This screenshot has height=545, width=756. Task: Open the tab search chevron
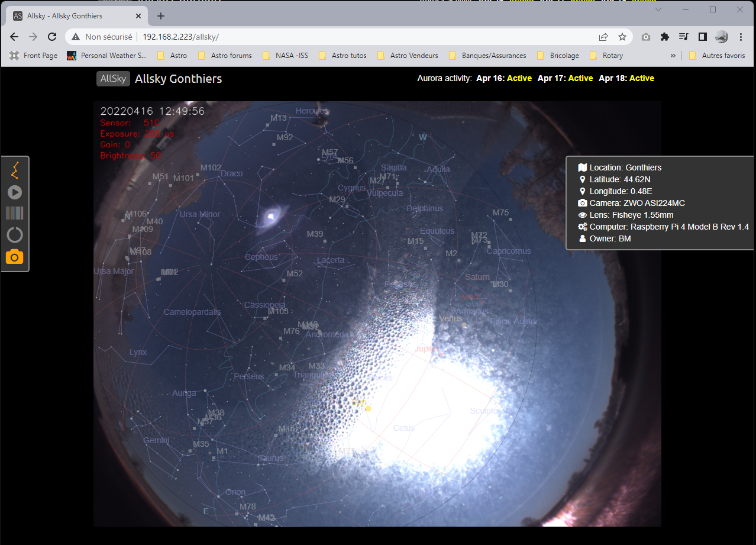pos(659,9)
